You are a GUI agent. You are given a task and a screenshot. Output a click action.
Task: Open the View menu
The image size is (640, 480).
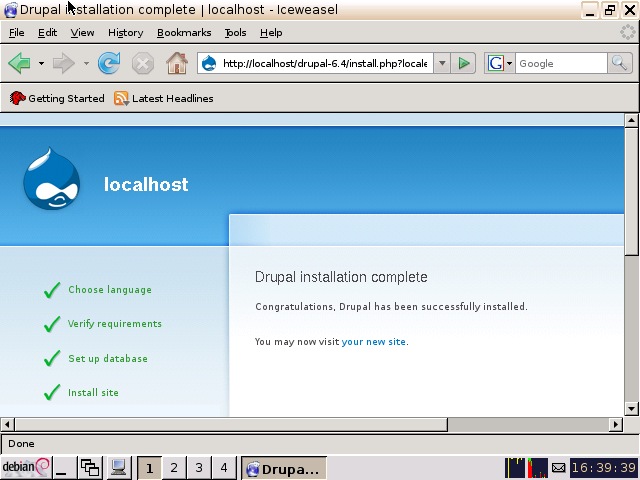pos(82,33)
